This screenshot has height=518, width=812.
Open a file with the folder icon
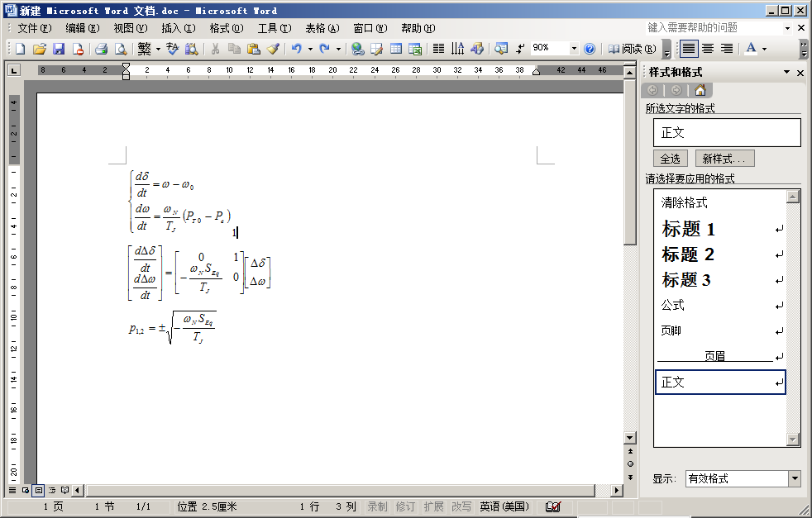coord(40,49)
